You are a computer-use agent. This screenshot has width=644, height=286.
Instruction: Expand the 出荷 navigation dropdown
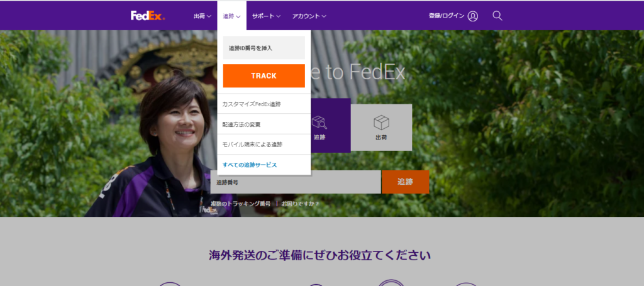pyautogui.click(x=203, y=16)
